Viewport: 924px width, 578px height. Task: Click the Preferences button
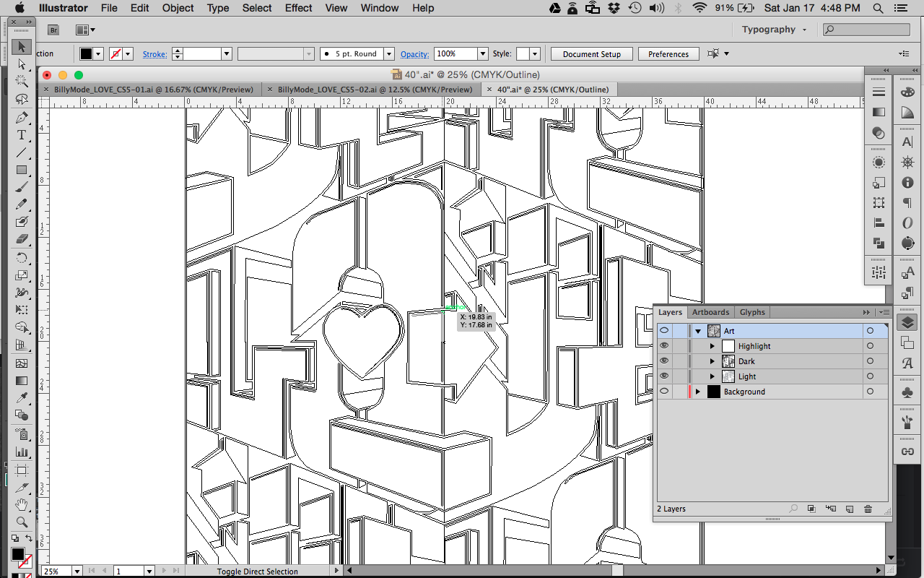[668, 54]
